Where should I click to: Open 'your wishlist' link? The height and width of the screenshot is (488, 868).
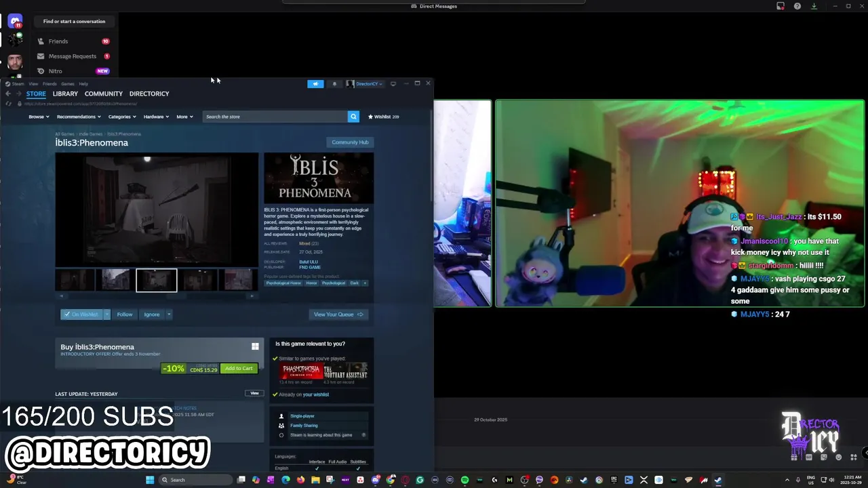click(x=316, y=394)
